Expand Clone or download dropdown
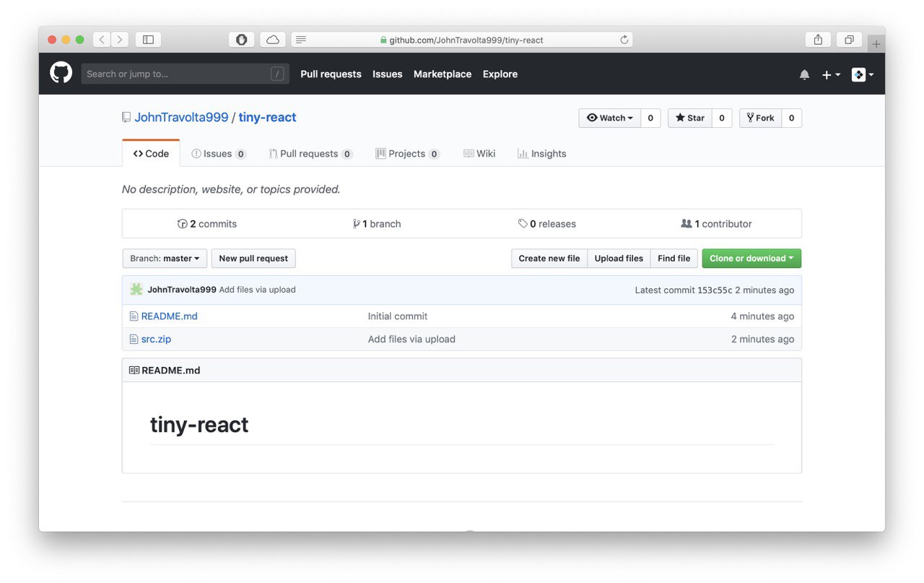 [x=751, y=258]
